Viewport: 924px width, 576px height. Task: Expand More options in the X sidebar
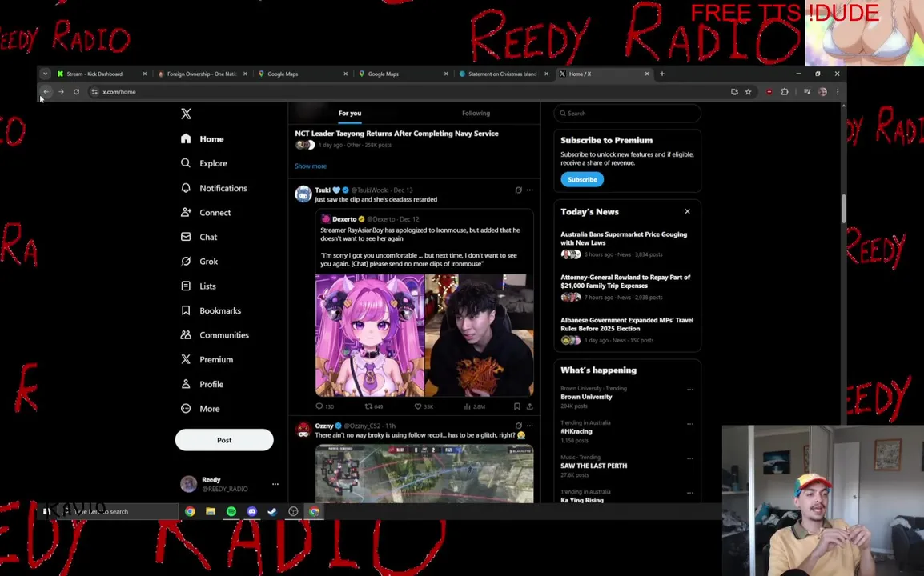(200, 409)
